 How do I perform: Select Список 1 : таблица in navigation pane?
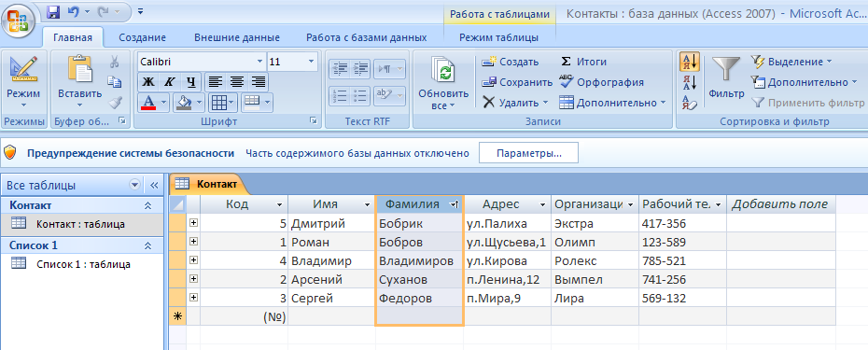pos(83,264)
